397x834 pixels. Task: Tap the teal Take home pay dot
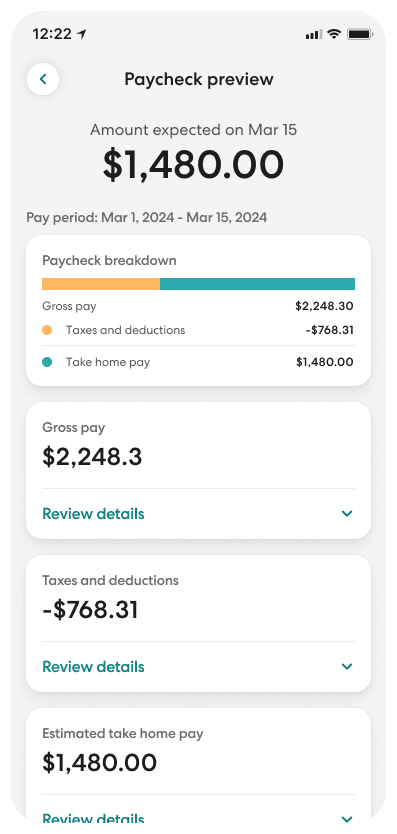pos(47,362)
